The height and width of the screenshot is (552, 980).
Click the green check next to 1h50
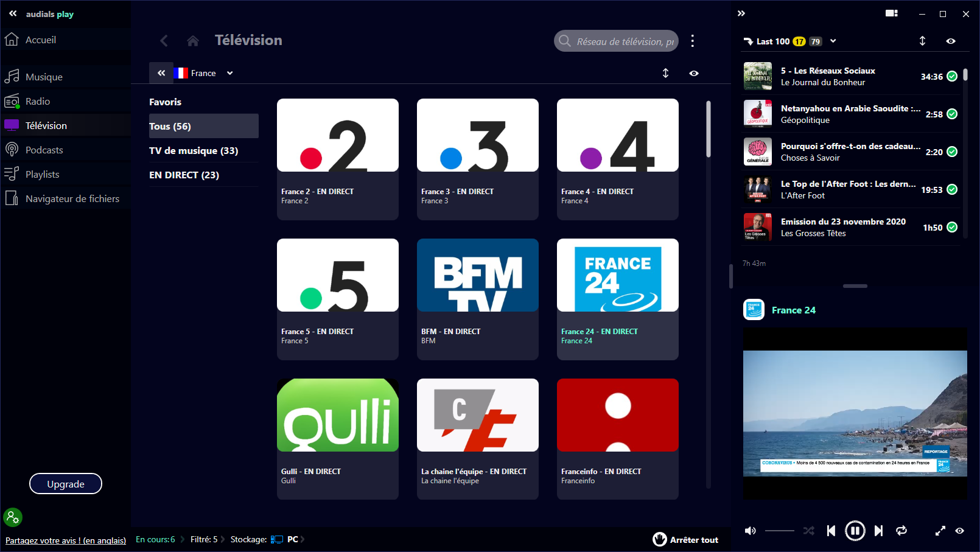(952, 227)
